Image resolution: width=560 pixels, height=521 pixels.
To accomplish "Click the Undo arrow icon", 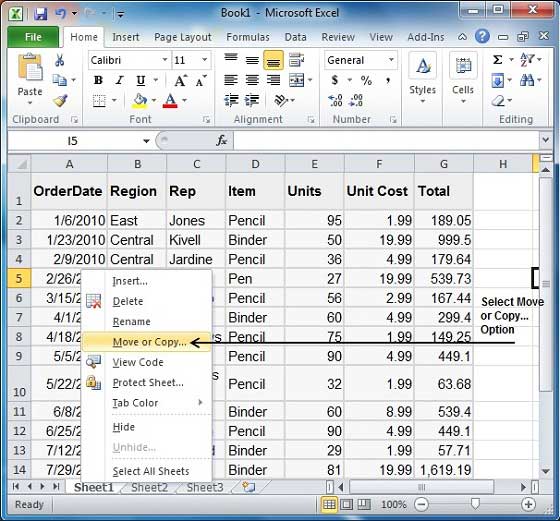I will point(60,14).
